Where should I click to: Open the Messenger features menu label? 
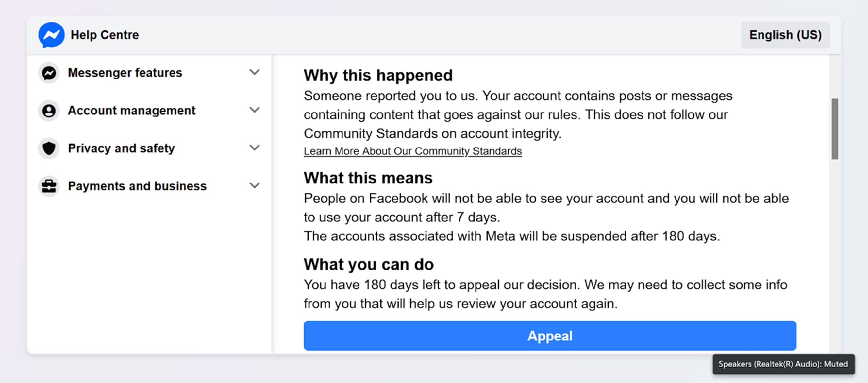(125, 73)
